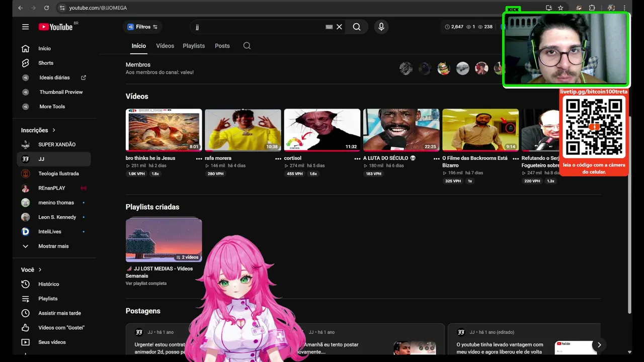The width and height of the screenshot is (644, 362).
Task: Open first member avatar in Membros
Action: [406, 69]
